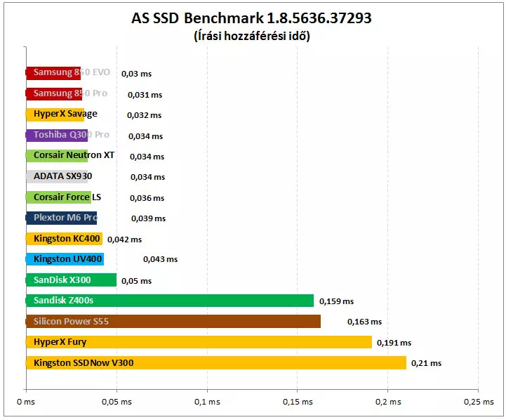Click the '0,15 ms' axis label

coord(298,402)
